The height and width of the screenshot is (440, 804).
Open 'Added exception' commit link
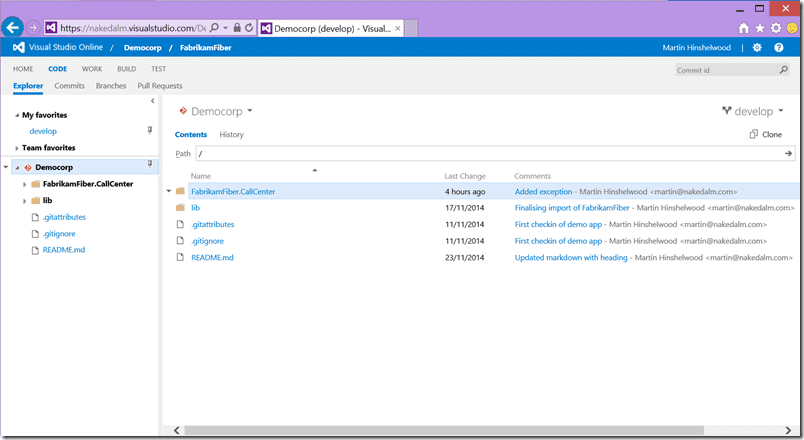[x=543, y=191]
